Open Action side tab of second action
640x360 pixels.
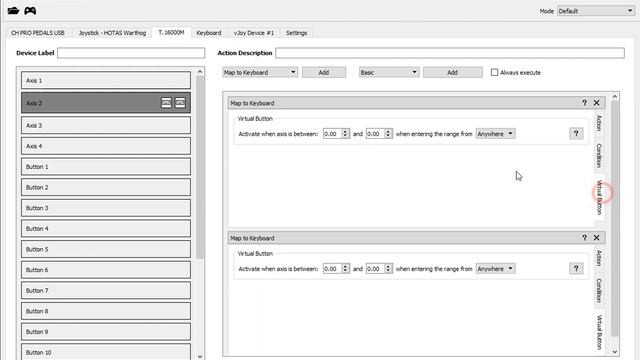pyautogui.click(x=599, y=258)
